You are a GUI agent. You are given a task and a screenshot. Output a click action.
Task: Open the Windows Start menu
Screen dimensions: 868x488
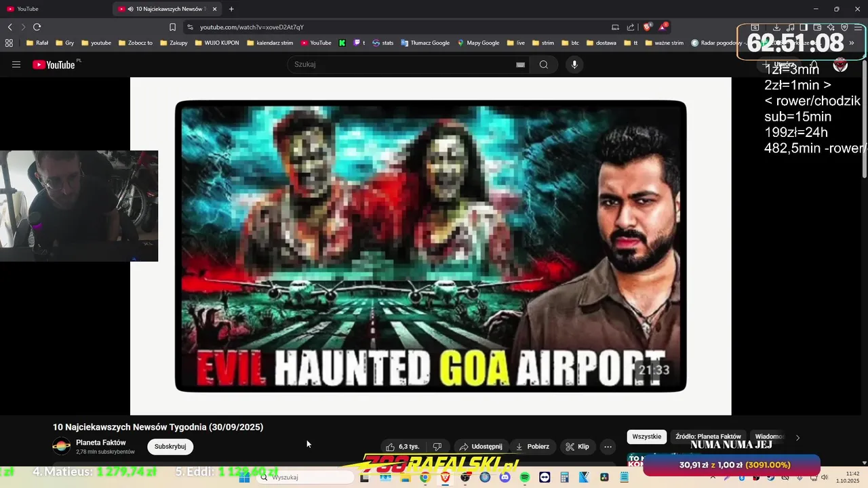coord(244,477)
